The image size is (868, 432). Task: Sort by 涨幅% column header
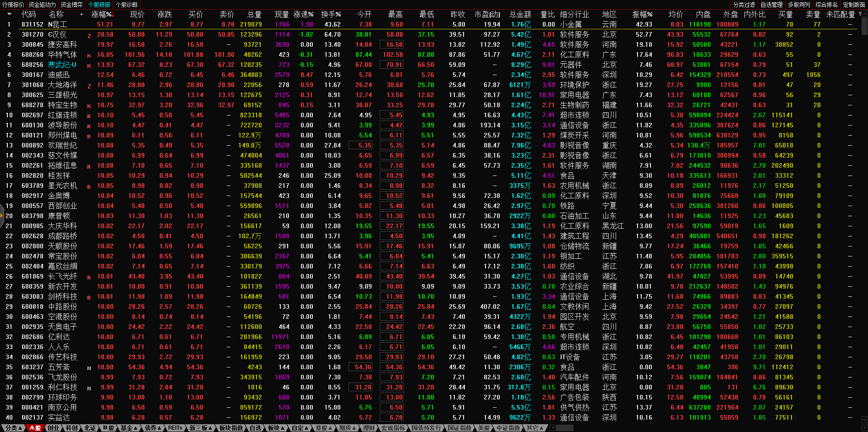tap(102, 14)
